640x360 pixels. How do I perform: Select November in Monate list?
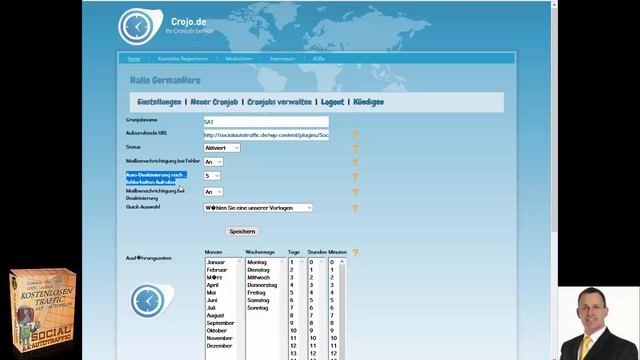tap(219, 338)
